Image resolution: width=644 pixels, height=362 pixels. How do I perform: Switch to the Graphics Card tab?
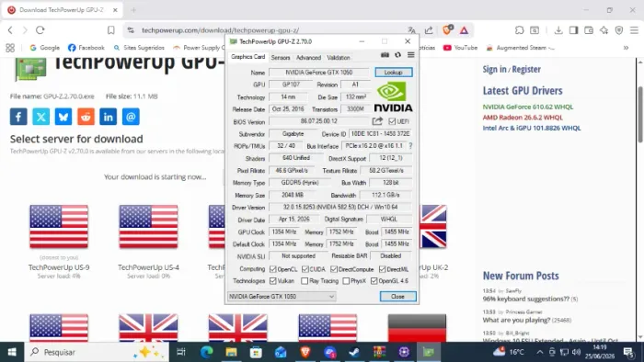pyautogui.click(x=247, y=57)
